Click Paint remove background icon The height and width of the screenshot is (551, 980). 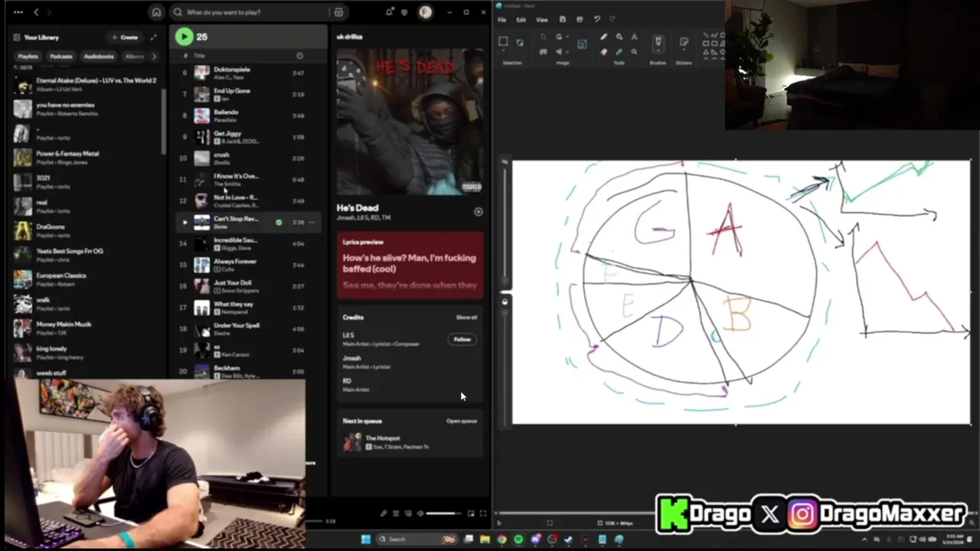click(x=544, y=51)
